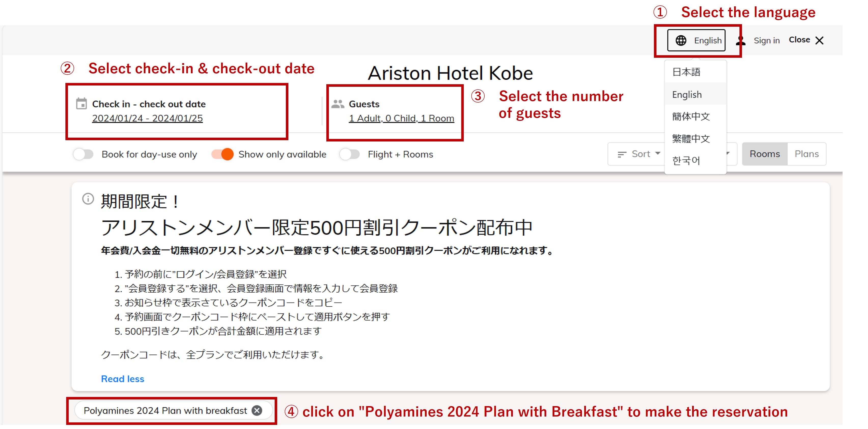This screenshot has width=868, height=429.
Task: Click the check-in date range 2024/01/24 - 2024/01/25
Action: click(x=147, y=118)
